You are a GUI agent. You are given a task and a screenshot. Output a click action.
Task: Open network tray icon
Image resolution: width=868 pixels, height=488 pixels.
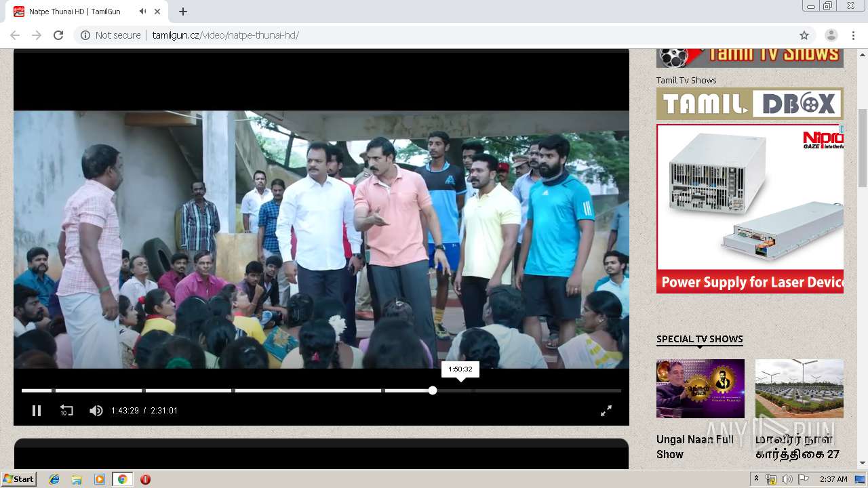click(771, 479)
